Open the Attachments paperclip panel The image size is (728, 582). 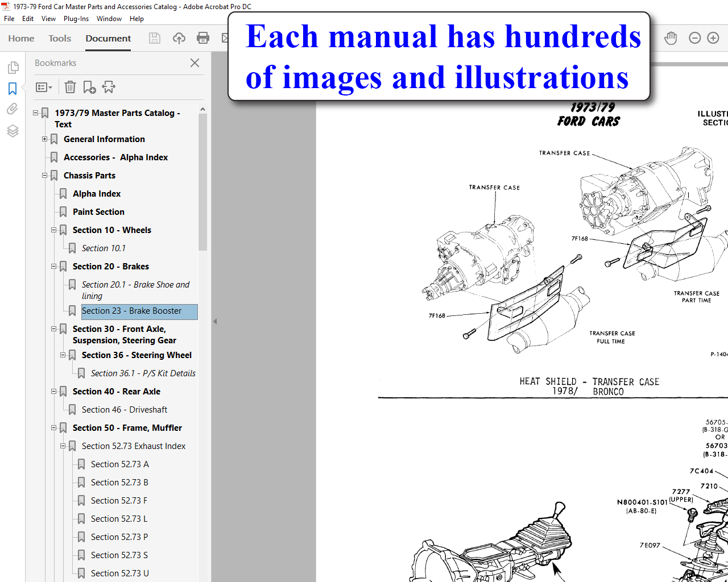(x=13, y=109)
